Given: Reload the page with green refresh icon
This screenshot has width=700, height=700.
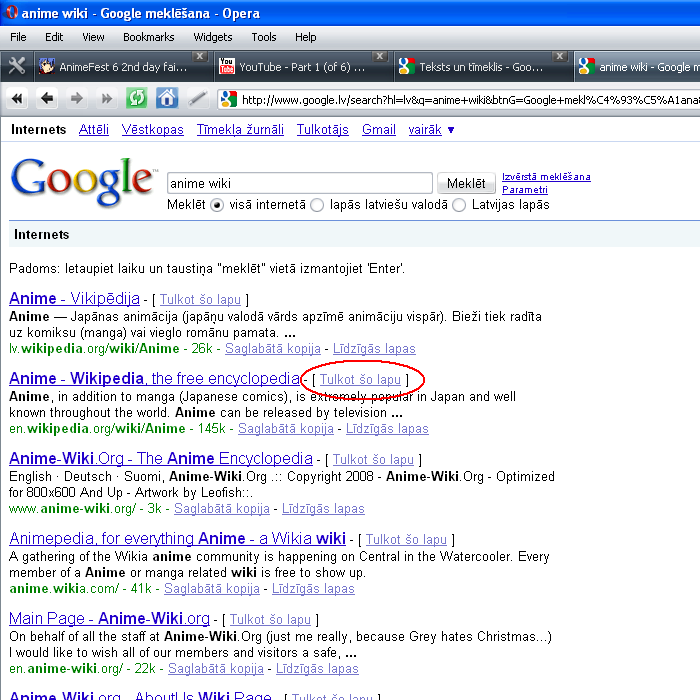Looking at the screenshot, I should click(137, 98).
